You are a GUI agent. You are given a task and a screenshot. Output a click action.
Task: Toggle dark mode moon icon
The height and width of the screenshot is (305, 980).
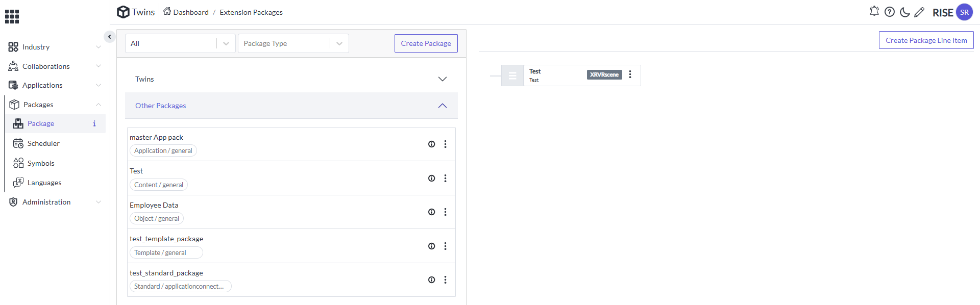coord(904,12)
